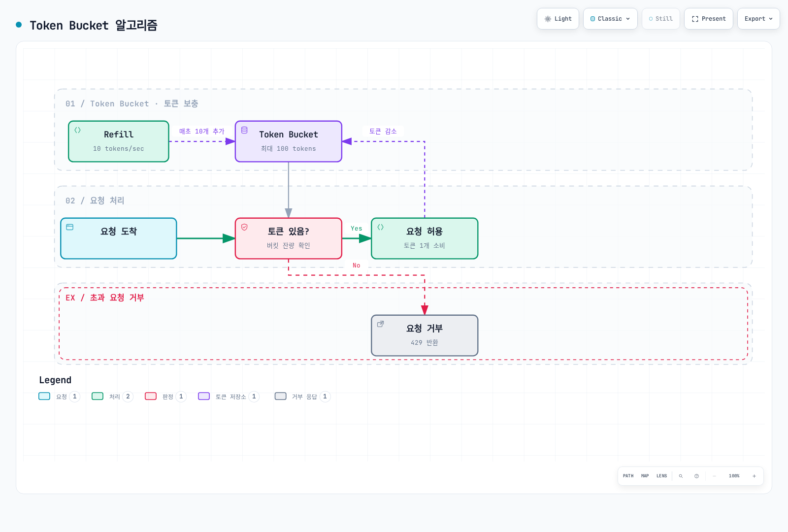
Task: Toggle MAP mode in the bottom toolbar
Action: point(645,476)
